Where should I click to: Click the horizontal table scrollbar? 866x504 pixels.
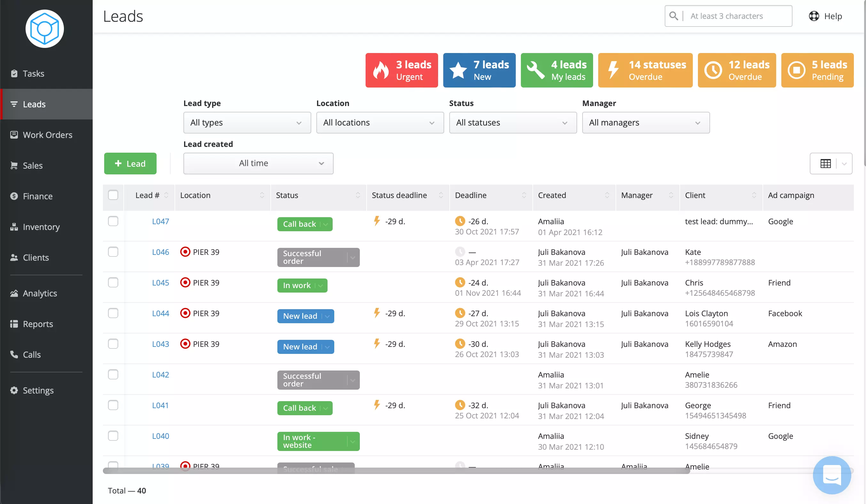[396, 471]
